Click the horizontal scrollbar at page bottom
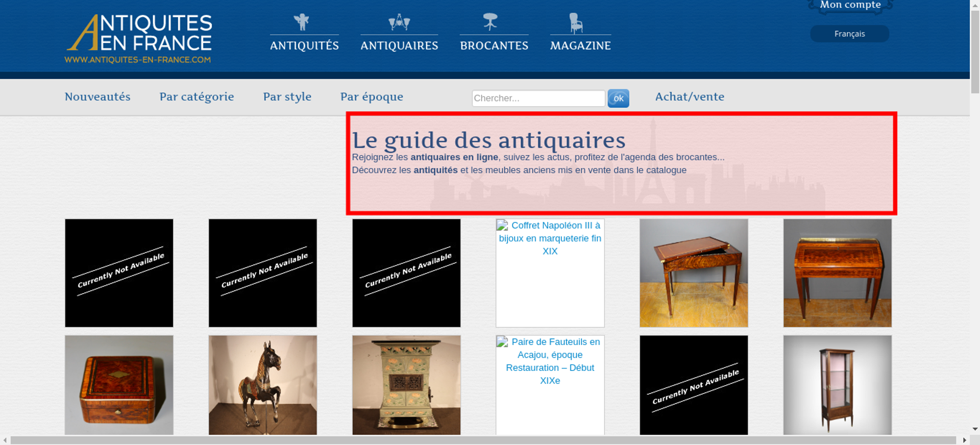Screen dimensions: 980x445 (483, 440)
